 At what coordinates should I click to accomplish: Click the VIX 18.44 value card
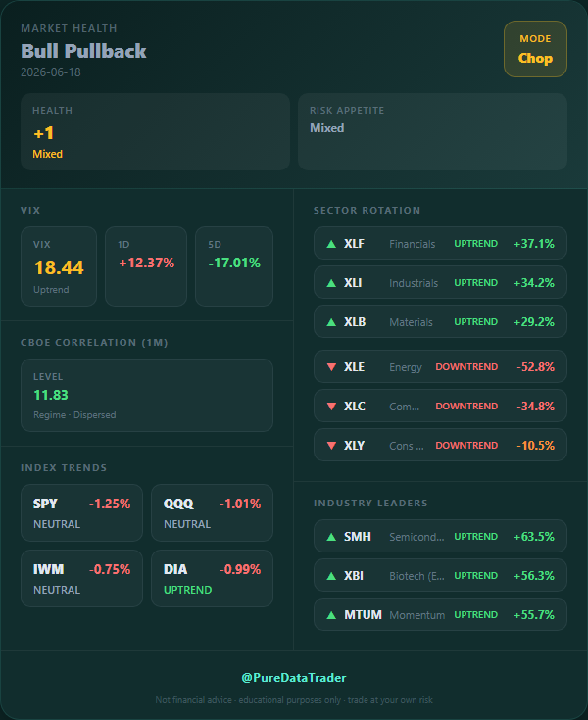pyautogui.click(x=59, y=266)
